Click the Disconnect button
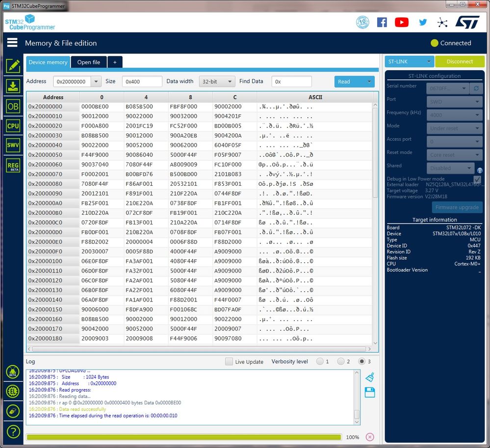This screenshot has width=490, height=448. 460,61
